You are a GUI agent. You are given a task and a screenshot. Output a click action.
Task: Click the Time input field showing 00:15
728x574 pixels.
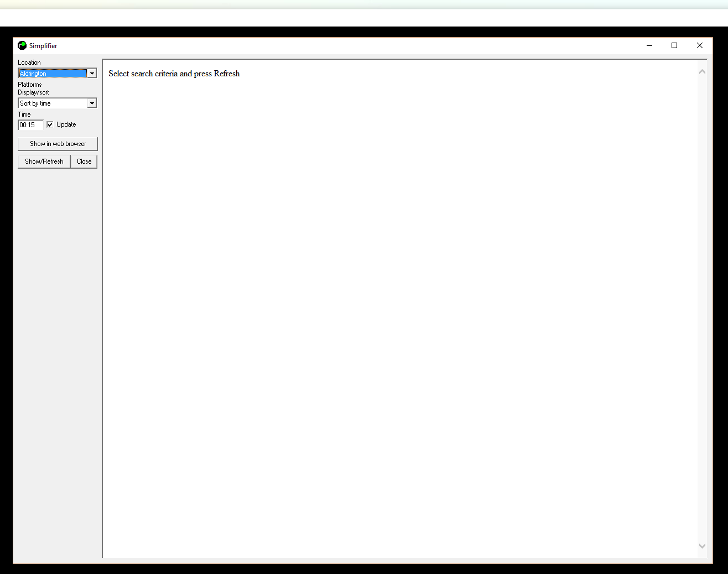tap(30, 125)
